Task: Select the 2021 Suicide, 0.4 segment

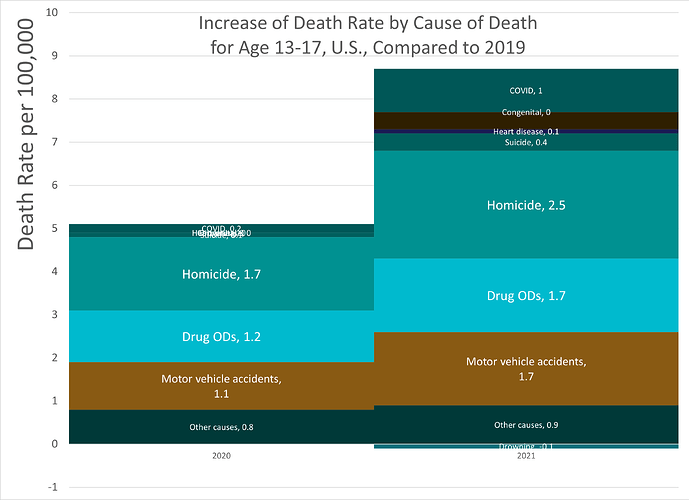Action: pos(526,142)
